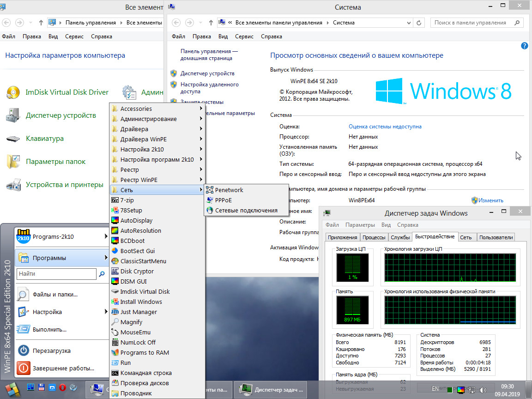Open BootSect Gui entry icon
The height and width of the screenshot is (399, 532).
(x=115, y=251)
